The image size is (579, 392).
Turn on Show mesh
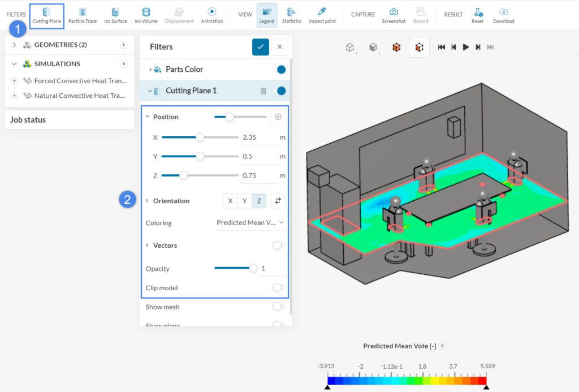(x=278, y=307)
